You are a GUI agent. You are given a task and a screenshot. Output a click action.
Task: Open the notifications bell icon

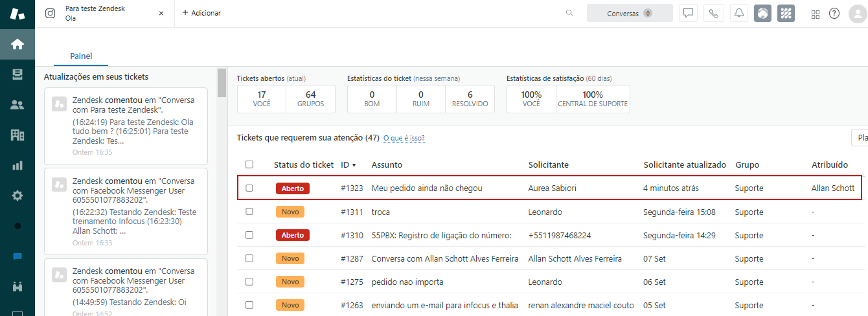coord(738,13)
